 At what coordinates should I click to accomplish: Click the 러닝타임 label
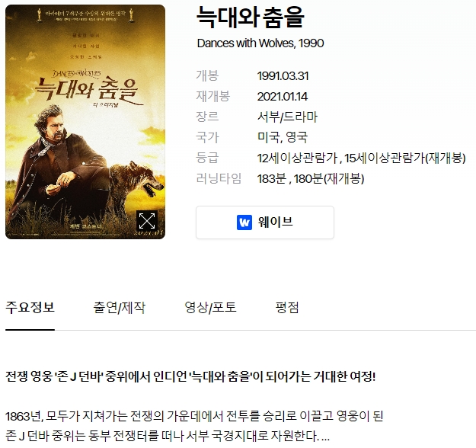click(219, 178)
